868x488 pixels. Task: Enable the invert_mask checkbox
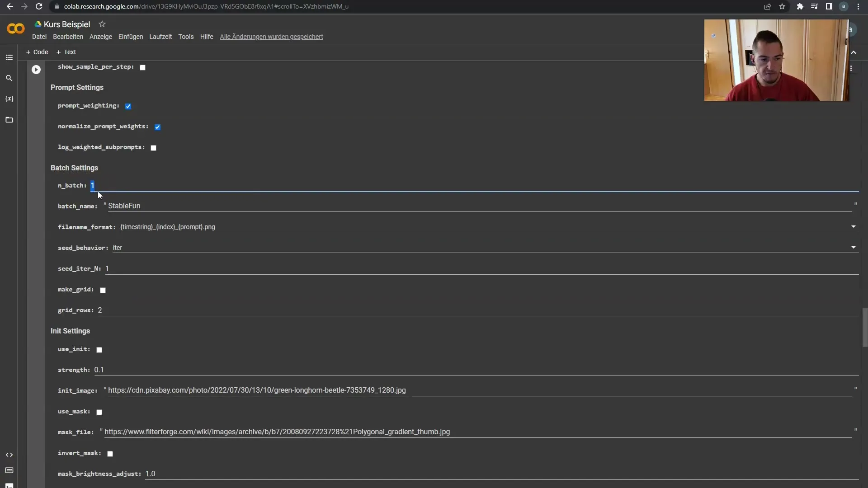point(110,454)
